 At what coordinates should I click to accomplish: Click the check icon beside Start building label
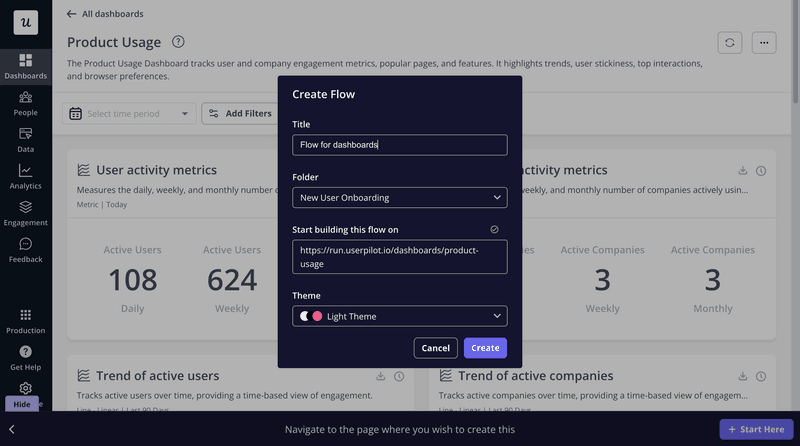pos(494,230)
